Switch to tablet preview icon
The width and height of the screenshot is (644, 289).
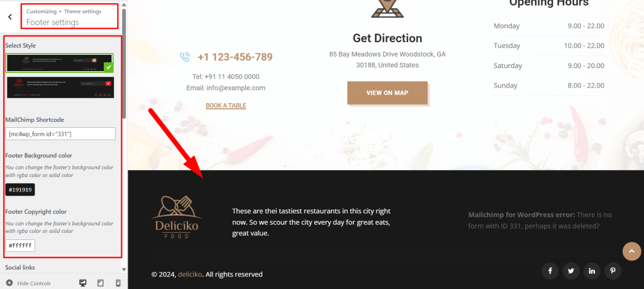pos(100,283)
